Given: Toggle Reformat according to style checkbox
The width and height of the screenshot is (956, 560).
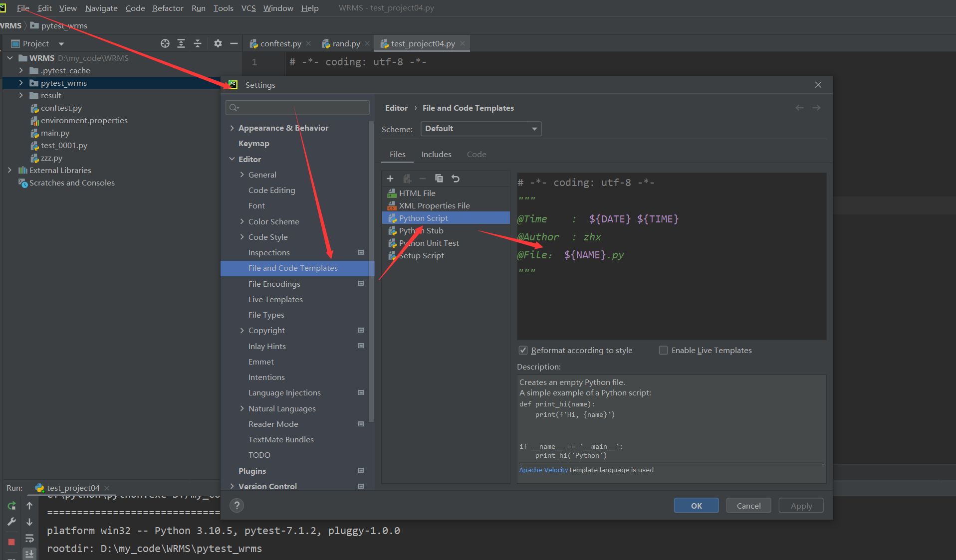Looking at the screenshot, I should point(523,351).
